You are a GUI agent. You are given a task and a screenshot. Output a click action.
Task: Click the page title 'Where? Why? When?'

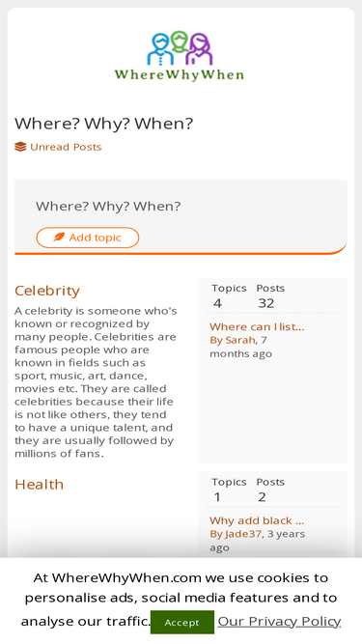pos(104,124)
